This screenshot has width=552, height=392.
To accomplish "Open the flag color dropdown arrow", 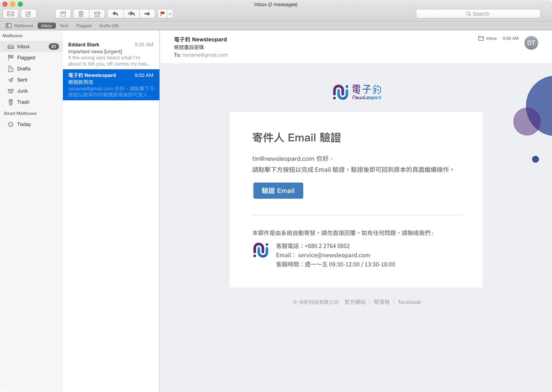I will (170, 14).
